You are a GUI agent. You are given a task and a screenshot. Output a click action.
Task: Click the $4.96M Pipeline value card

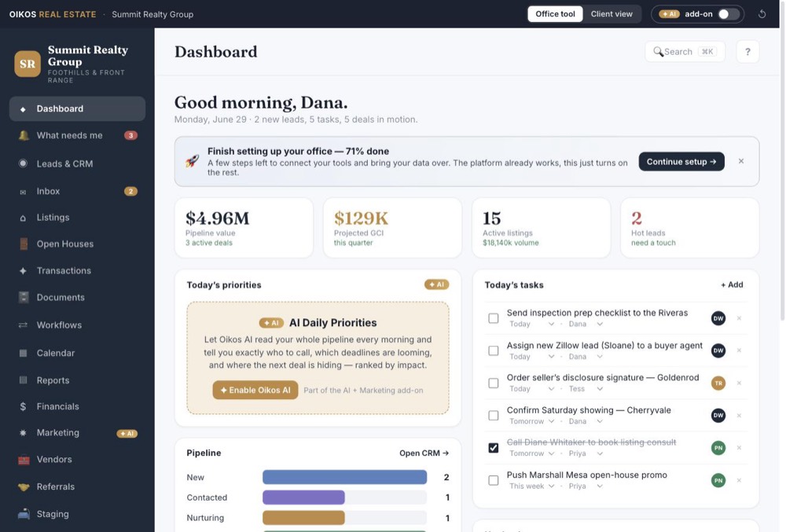pyautogui.click(x=244, y=228)
